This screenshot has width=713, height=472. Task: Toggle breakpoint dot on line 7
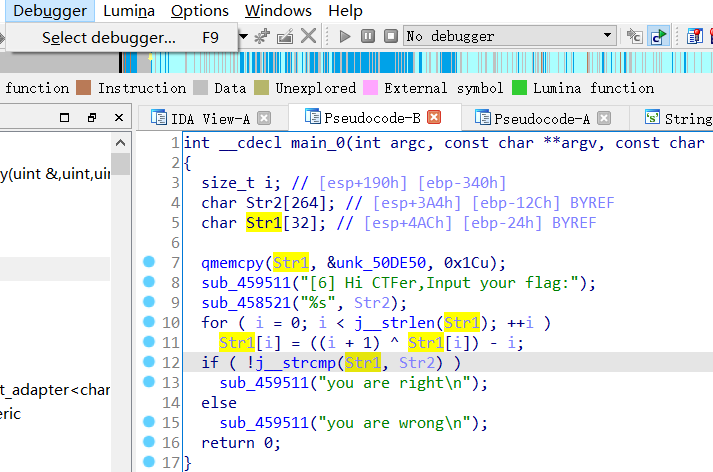click(x=149, y=262)
